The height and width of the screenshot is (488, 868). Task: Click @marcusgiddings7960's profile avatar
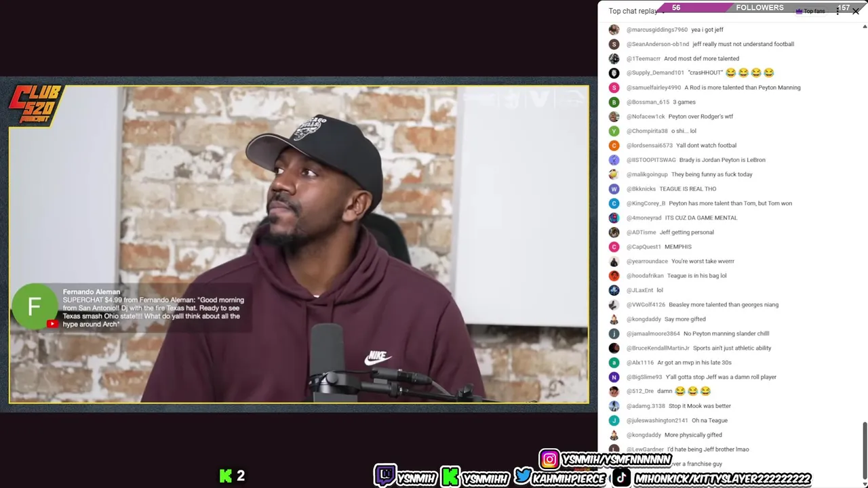click(x=614, y=30)
